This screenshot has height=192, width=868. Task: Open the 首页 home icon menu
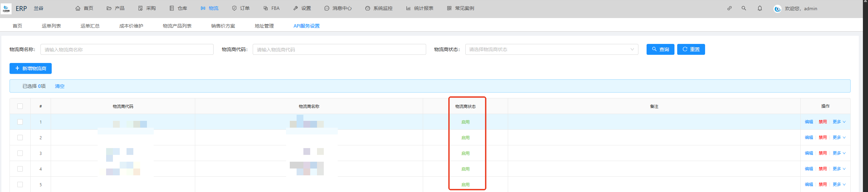pyautogui.click(x=78, y=8)
